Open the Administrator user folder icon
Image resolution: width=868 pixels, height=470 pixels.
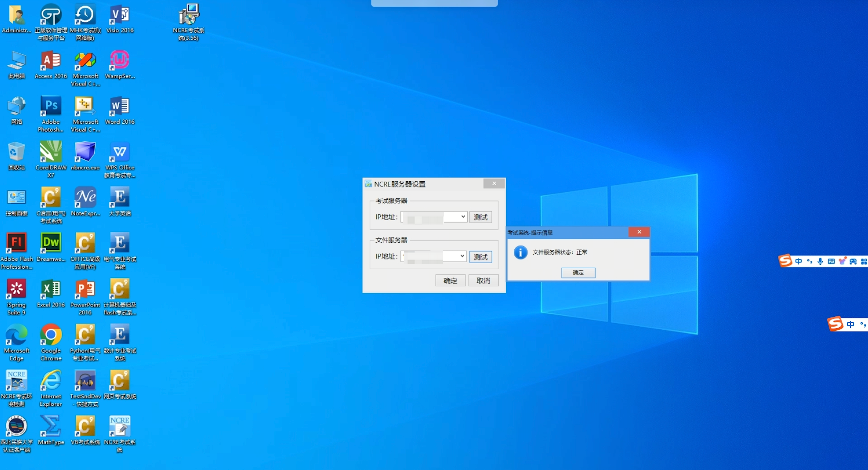pos(16,19)
